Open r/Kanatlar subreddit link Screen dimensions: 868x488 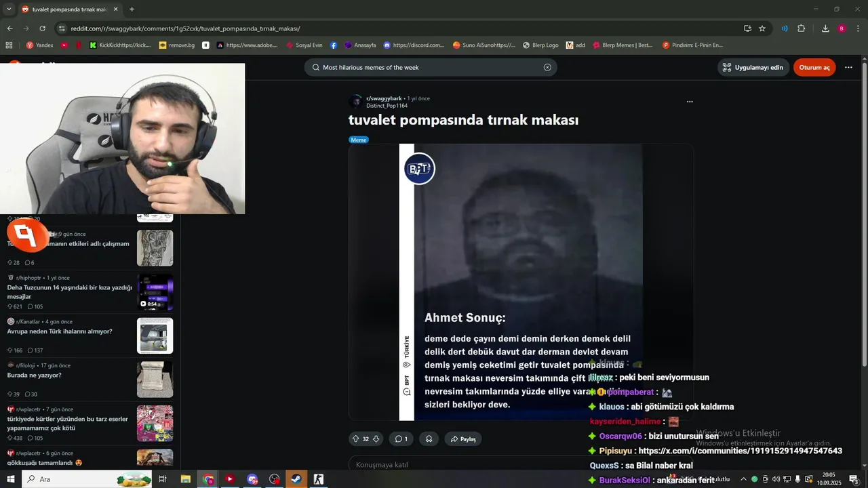[28, 321]
